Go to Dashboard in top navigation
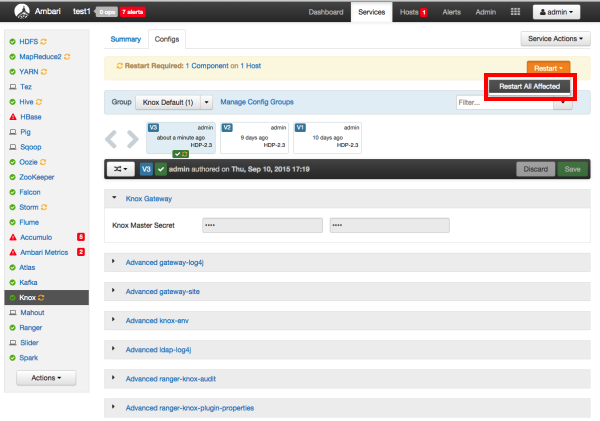 (x=326, y=12)
